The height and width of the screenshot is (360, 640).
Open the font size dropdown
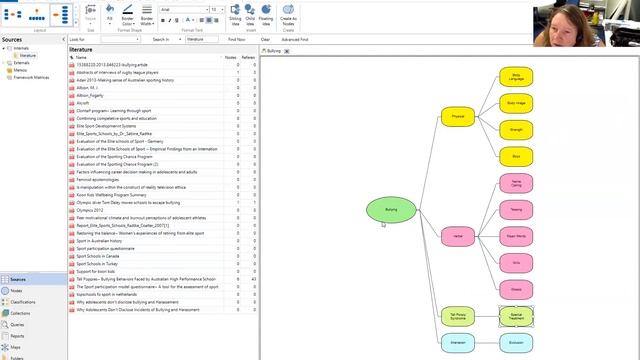tap(222, 9)
